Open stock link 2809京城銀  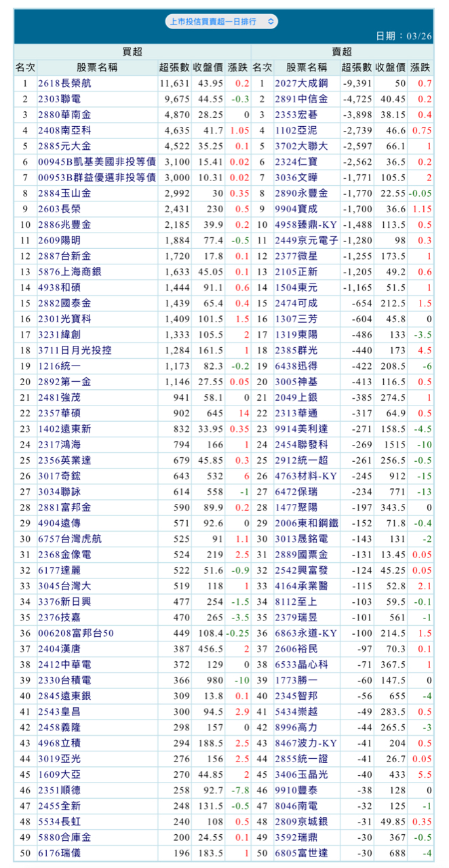[300, 822]
